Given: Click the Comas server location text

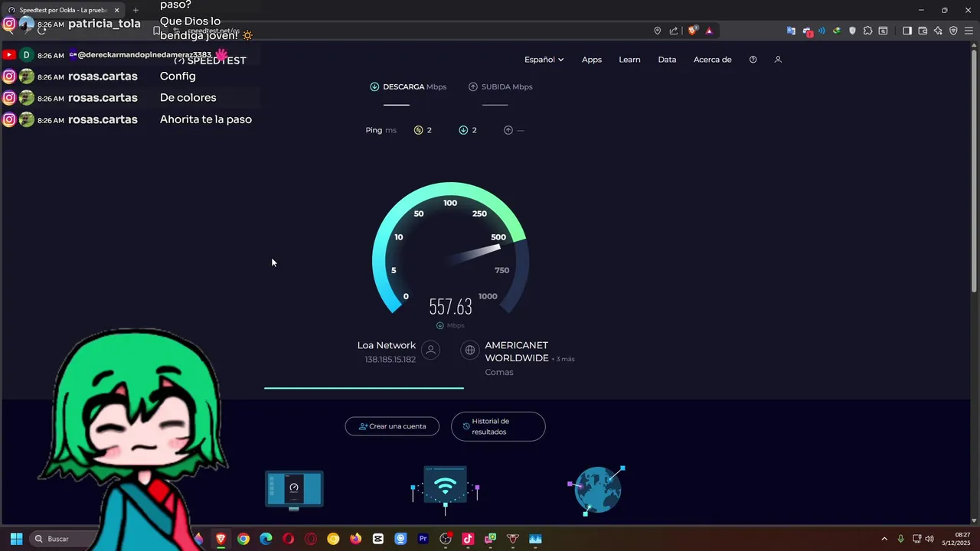Looking at the screenshot, I should pos(499,372).
